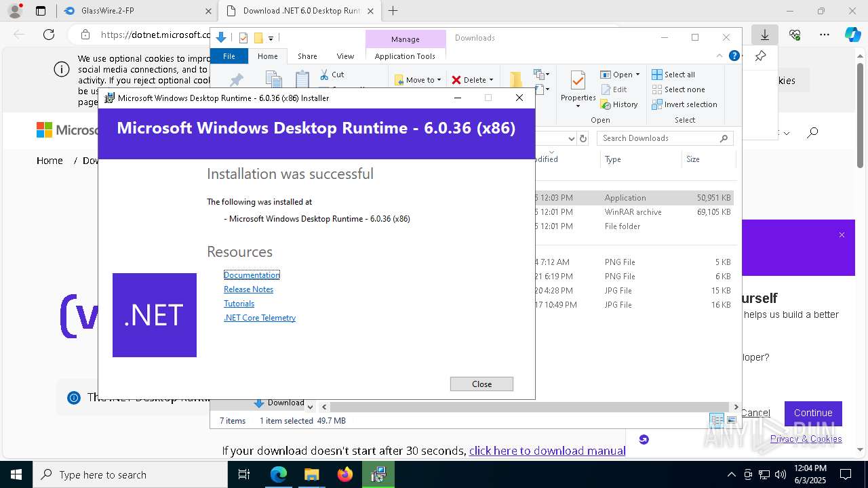Select the Manage contextual tab
868x488 pixels.
pyautogui.click(x=406, y=39)
